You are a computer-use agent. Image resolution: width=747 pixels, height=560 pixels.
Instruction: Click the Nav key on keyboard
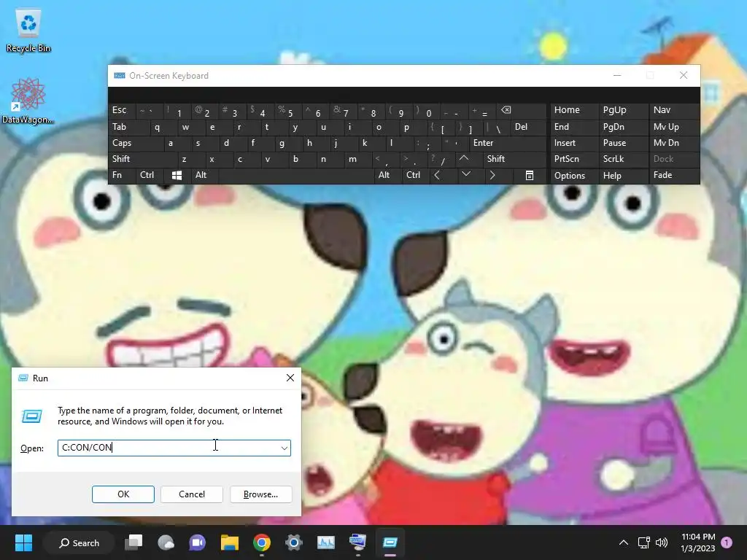(x=673, y=110)
